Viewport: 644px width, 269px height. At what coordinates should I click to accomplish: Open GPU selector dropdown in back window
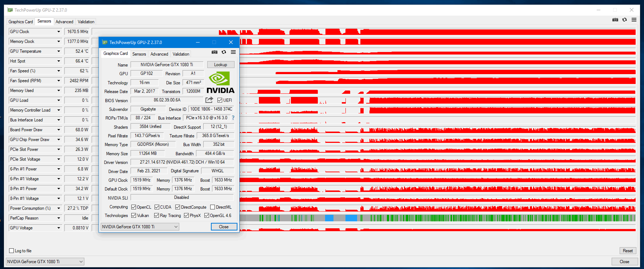45,262
